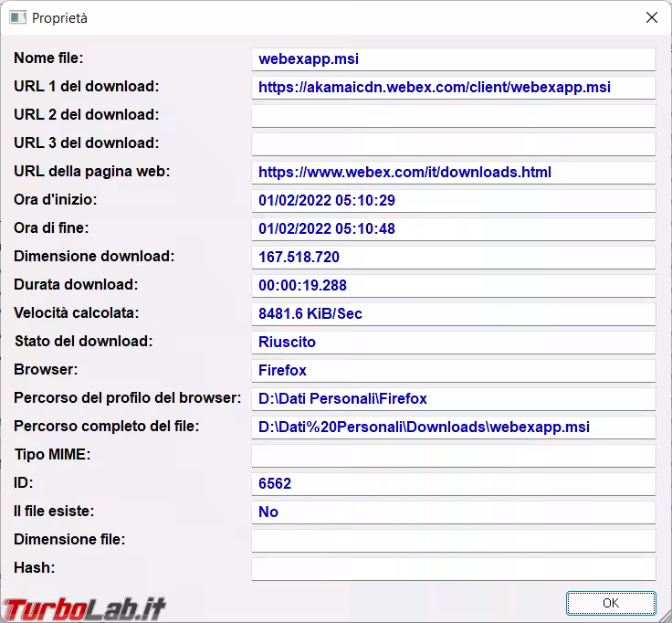
Task: Click the Stato del download field
Action: coord(453,343)
